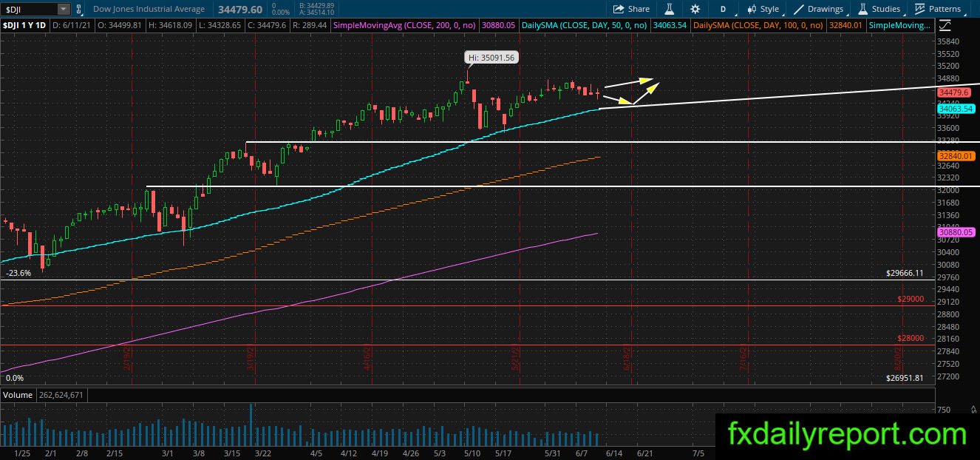Screen dimensions: 980x460
Task: Click the orange 32840.01 price axis tag
Action: [956, 156]
